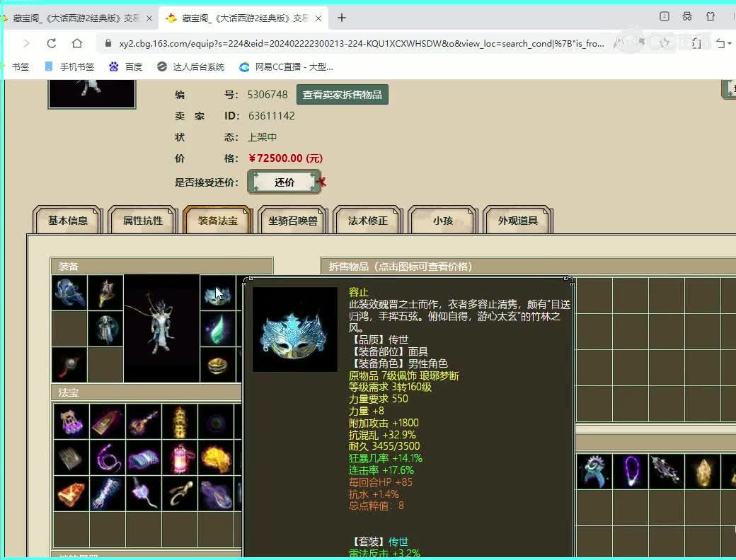Open a new browser tab
736x560 pixels.
(x=342, y=18)
